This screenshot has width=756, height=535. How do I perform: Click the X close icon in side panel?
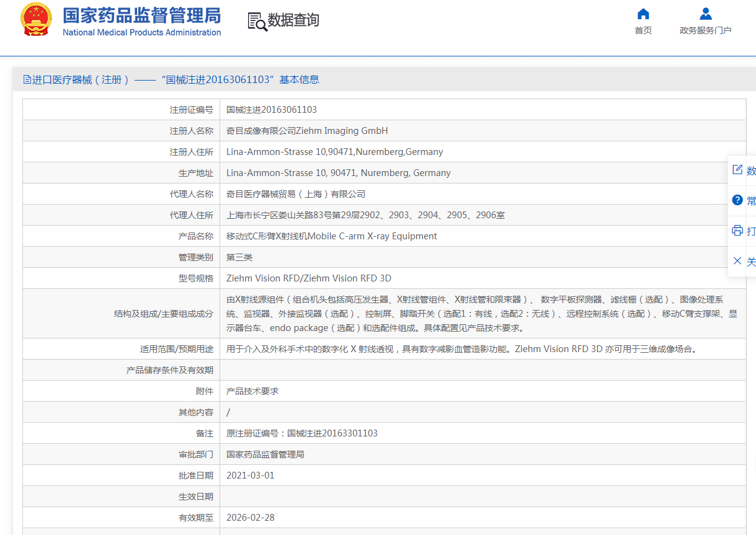click(x=737, y=261)
